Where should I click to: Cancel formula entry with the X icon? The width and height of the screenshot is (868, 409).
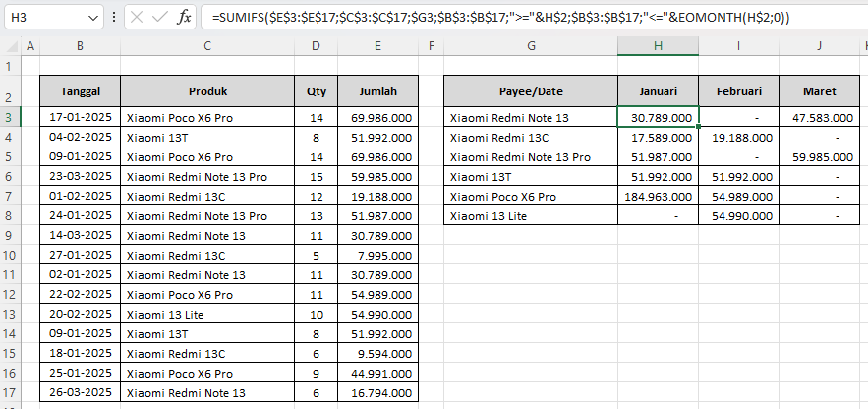pos(137,17)
